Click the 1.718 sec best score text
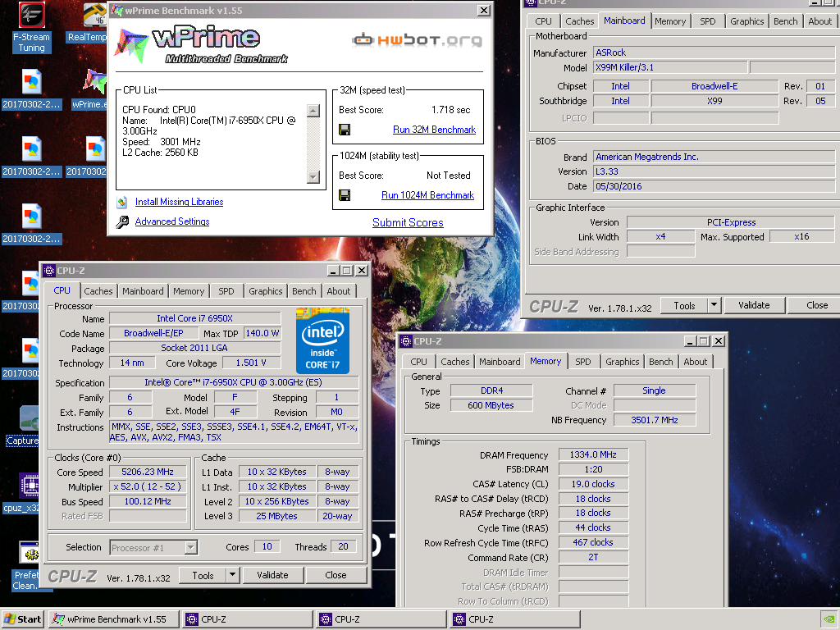The height and width of the screenshot is (630, 840). point(451,110)
